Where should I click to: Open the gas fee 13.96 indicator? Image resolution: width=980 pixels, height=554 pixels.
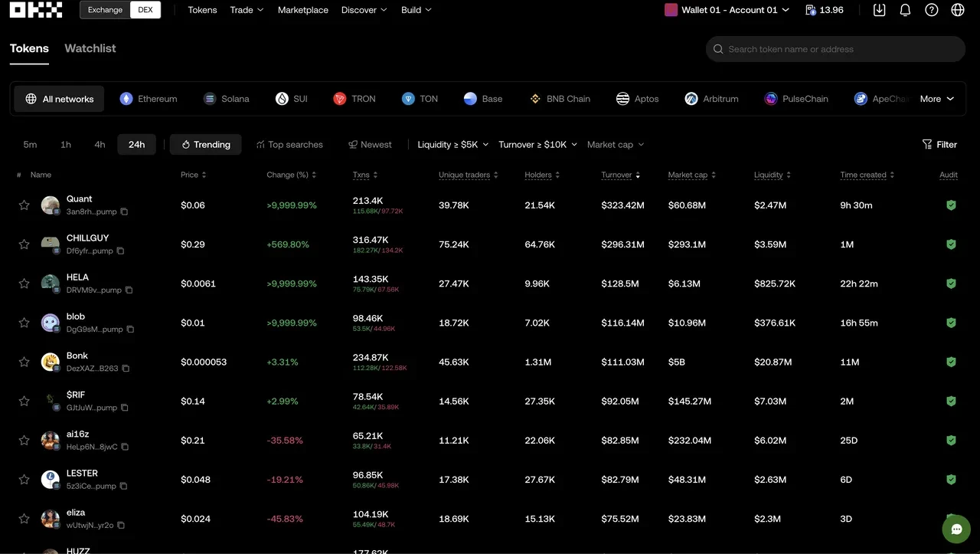tap(825, 10)
